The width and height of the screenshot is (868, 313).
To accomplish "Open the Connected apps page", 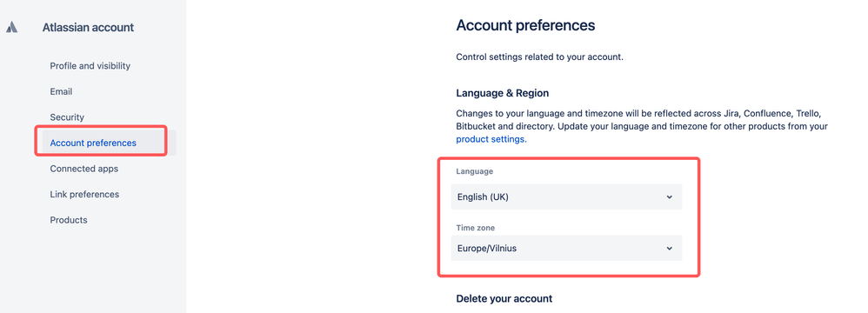I will 84,169.
